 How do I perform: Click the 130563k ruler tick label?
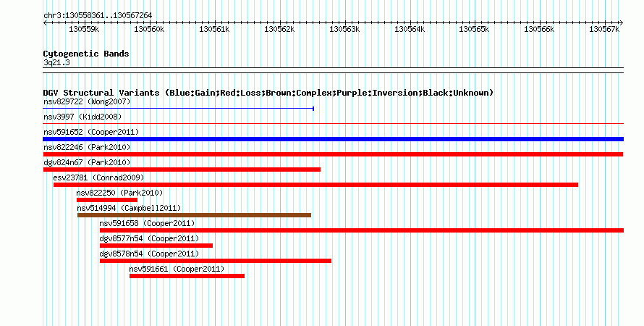pos(344,29)
